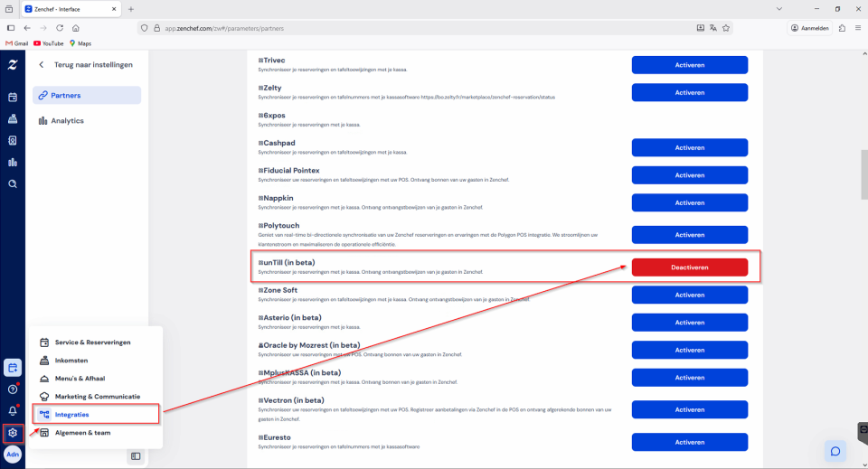Open the tab list dropdown chevron

click(x=778, y=9)
